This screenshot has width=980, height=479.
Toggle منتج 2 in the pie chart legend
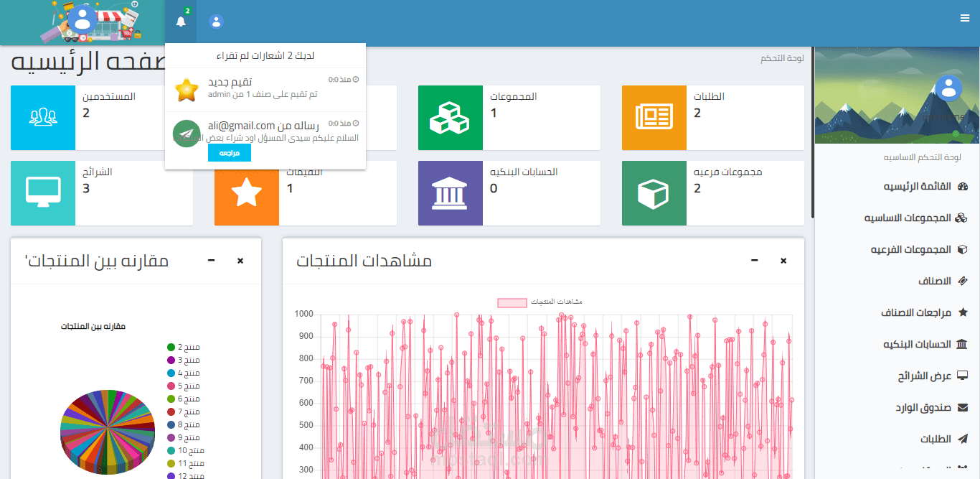[x=187, y=347]
